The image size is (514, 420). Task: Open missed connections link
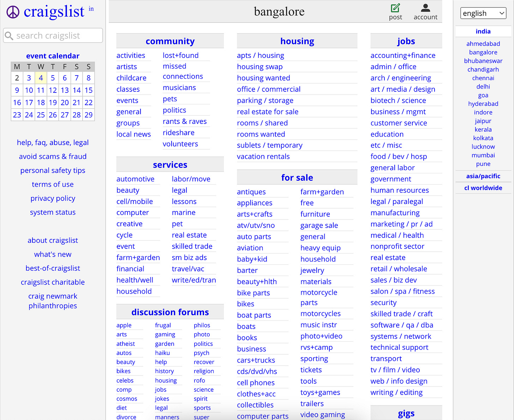pyautogui.click(x=183, y=71)
